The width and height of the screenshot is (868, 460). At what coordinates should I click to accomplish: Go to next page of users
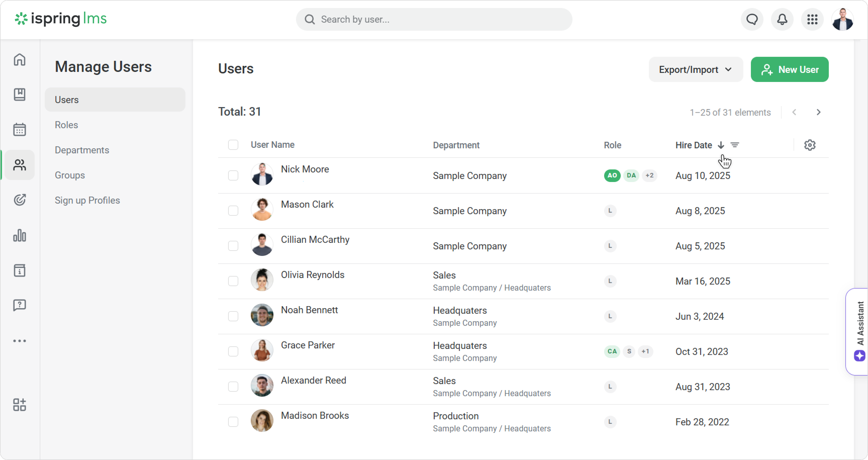(818, 112)
